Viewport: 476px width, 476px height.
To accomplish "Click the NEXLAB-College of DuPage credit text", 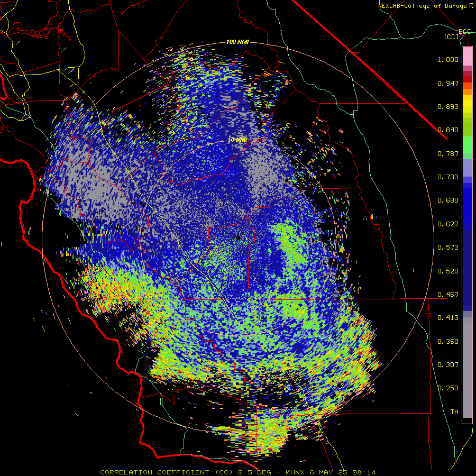I will [426, 6].
